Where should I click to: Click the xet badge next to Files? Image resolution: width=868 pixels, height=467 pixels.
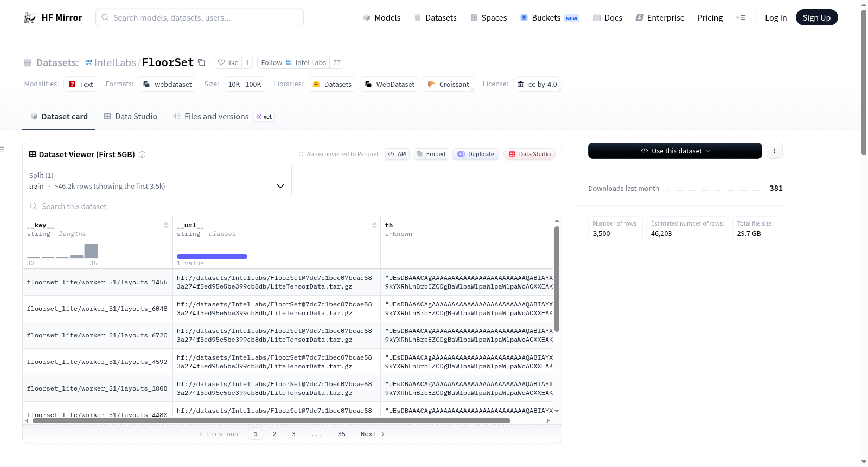[264, 117]
